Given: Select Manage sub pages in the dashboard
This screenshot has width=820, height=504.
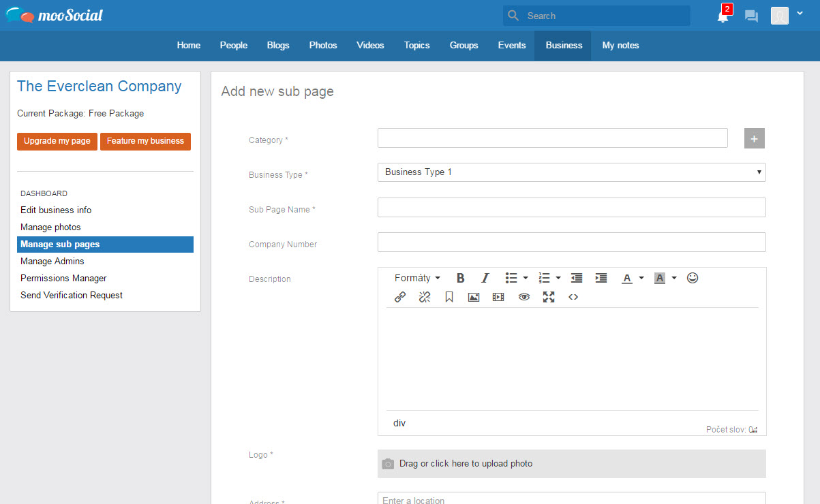Looking at the screenshot, I should (x=105, y=244).
